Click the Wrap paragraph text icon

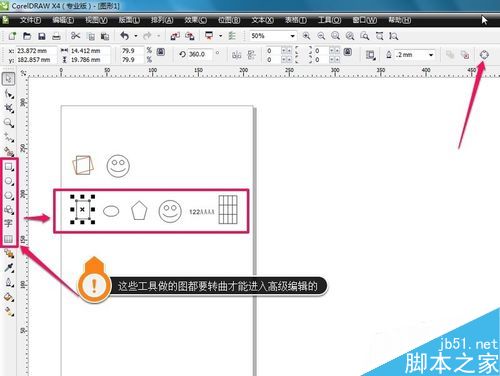(370, 54)
